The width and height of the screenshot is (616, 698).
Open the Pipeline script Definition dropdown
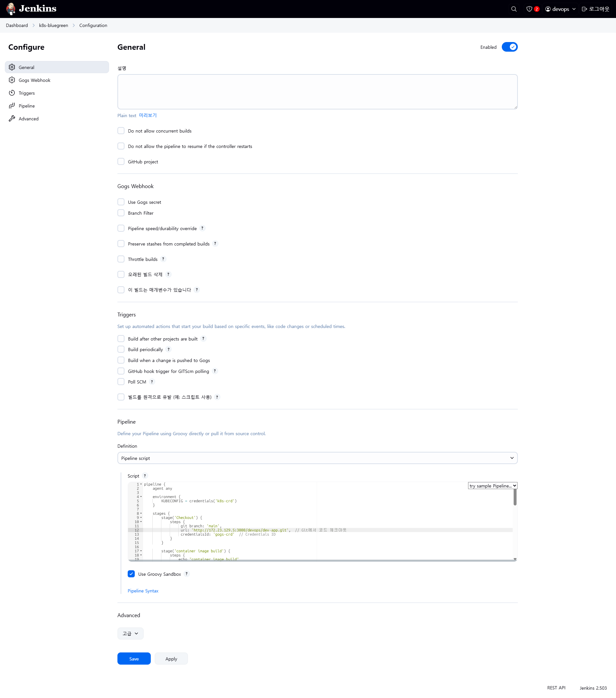click(317, 458)
